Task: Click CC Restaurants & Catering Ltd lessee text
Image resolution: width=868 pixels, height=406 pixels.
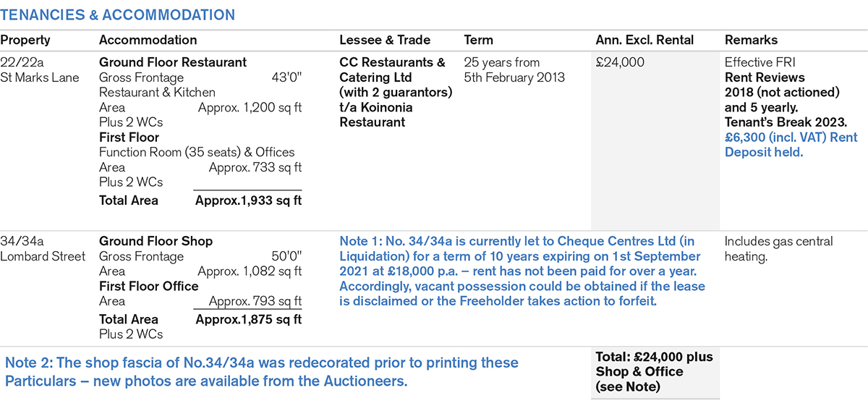Action: pos(392,69)
